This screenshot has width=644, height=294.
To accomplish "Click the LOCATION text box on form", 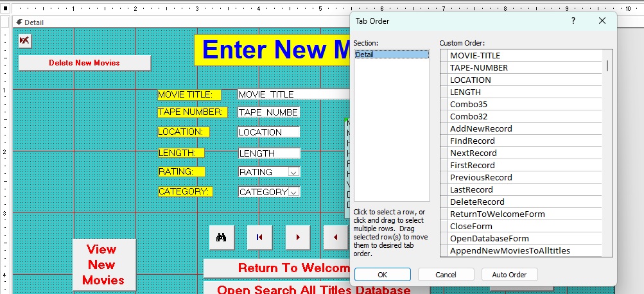I will pyautogui.click(x=268, y=132).
